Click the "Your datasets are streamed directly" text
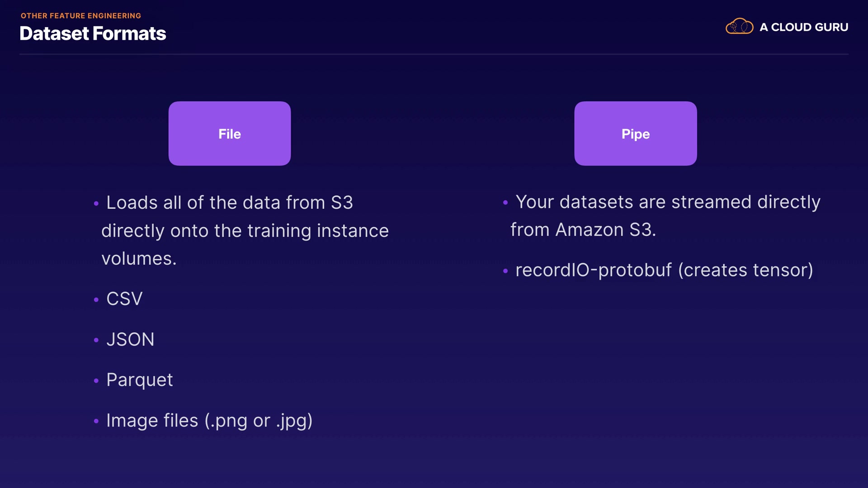The width and height of the screenshot is (868, 488). coord(668,202)
